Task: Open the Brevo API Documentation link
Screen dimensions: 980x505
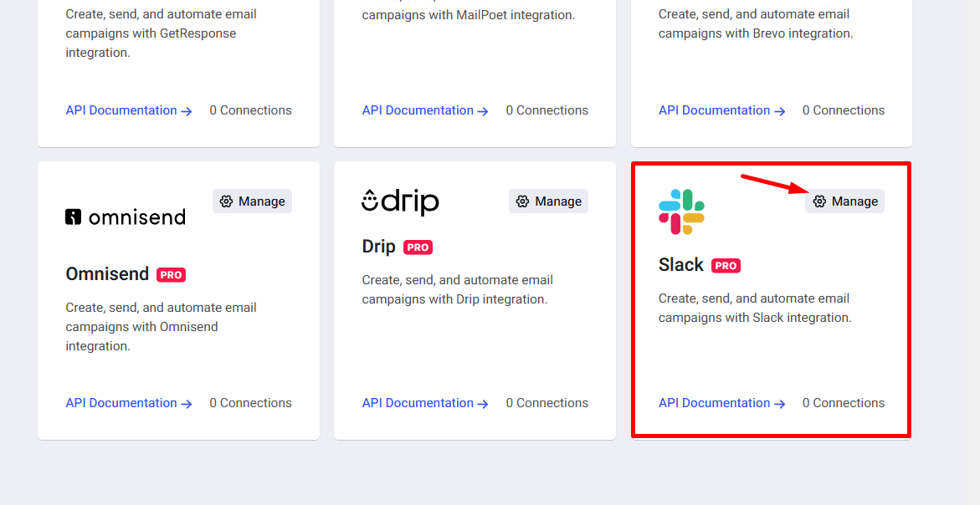Action: pos(714,110)
